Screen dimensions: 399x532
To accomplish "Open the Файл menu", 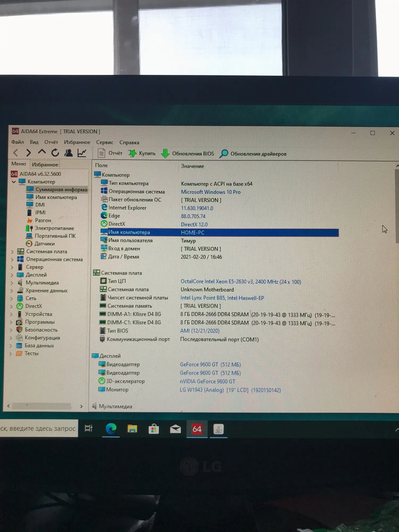I will tap(18, 142).
